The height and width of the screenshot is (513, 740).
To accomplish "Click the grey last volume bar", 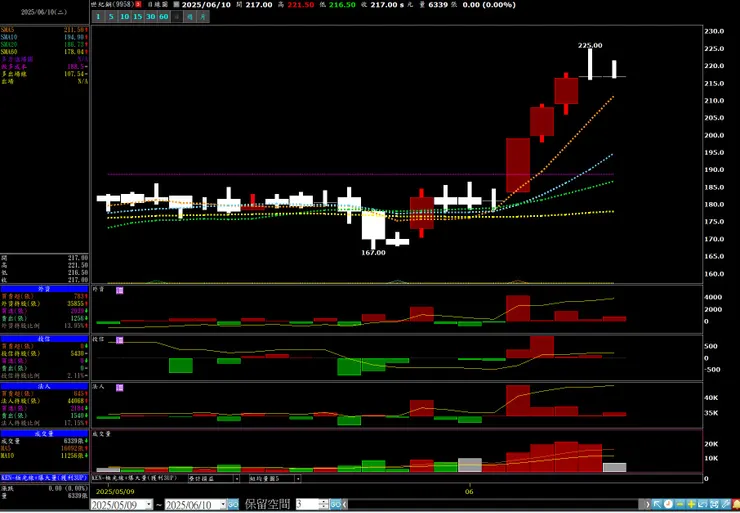I will (614, 467).
